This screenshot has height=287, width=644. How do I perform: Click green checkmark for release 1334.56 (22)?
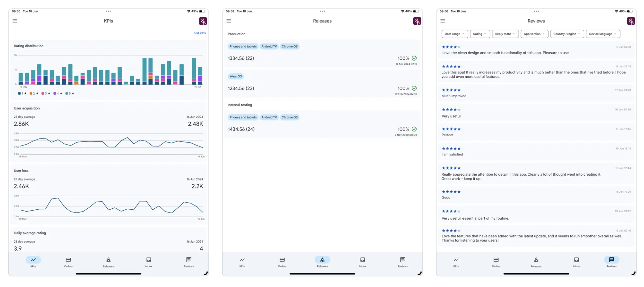point(414,58)
